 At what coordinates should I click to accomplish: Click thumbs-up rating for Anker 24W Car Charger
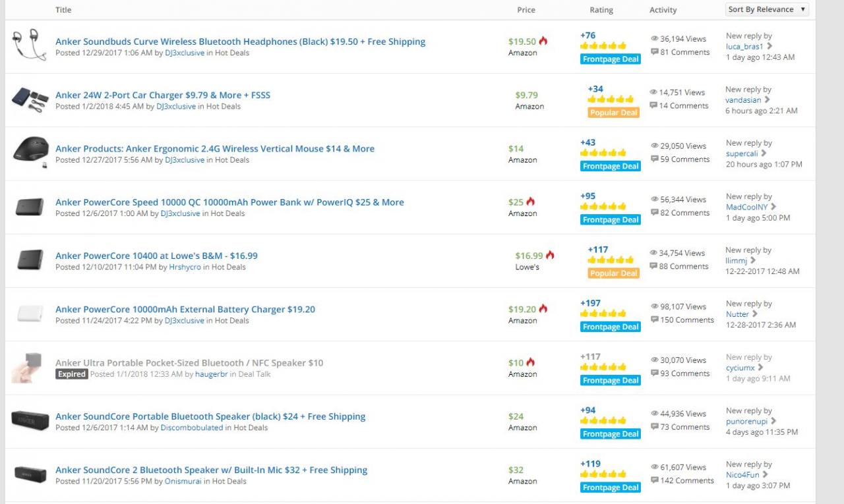(x=611, y=99)
